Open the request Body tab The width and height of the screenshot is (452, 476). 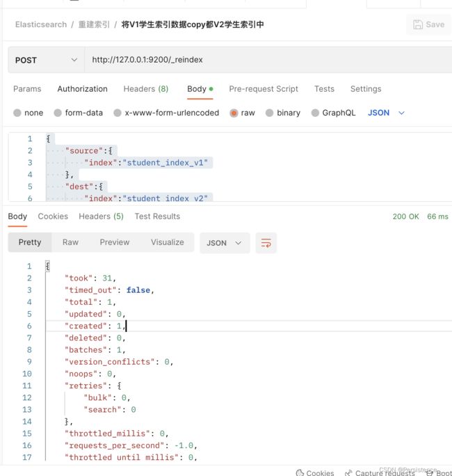point(200,89)
